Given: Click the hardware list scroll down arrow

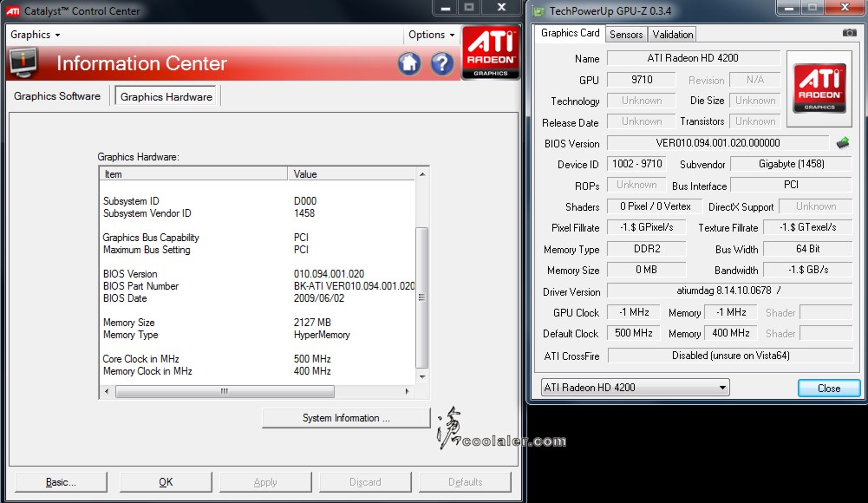Looking at the screenshot, I should (x=422, y=377).
